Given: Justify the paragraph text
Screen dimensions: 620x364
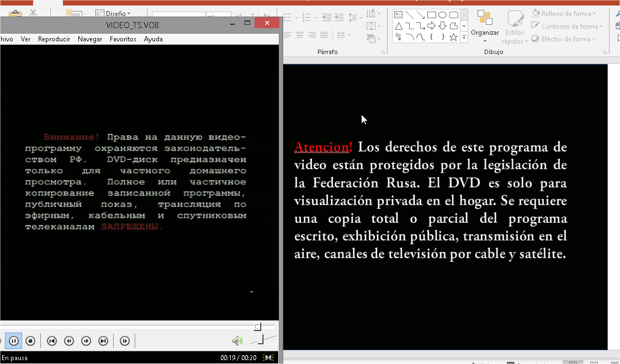Looking at the screenshot, I should pyautogui.click(x=324, y=35).
